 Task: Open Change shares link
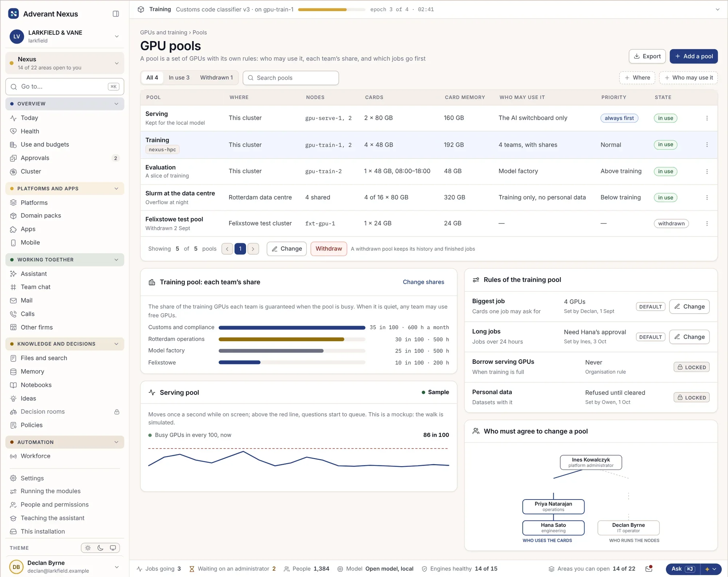(423, 282)
